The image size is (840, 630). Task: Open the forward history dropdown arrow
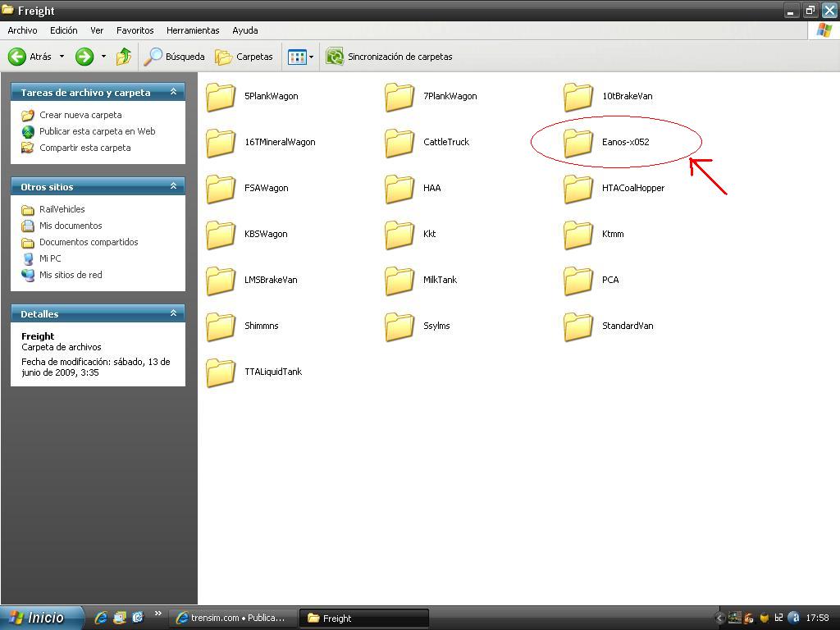pos(103,57)
